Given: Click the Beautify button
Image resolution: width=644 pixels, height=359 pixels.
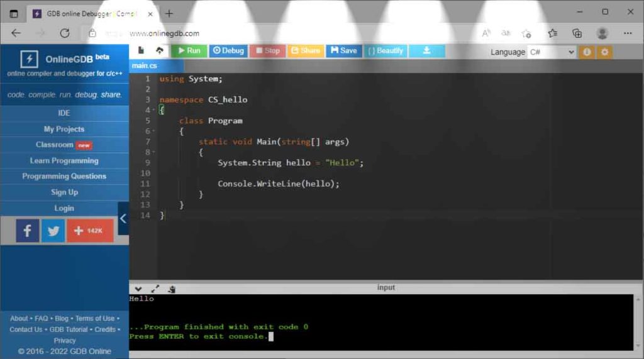Looking at the screenshot, I should point(385,51).
